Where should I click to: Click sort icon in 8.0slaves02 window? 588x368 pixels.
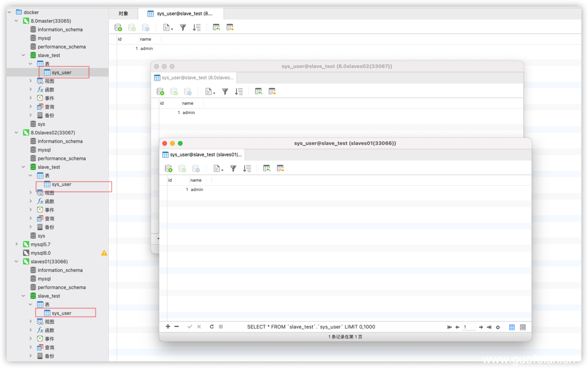pyautogui.click(x=239, y=92)
